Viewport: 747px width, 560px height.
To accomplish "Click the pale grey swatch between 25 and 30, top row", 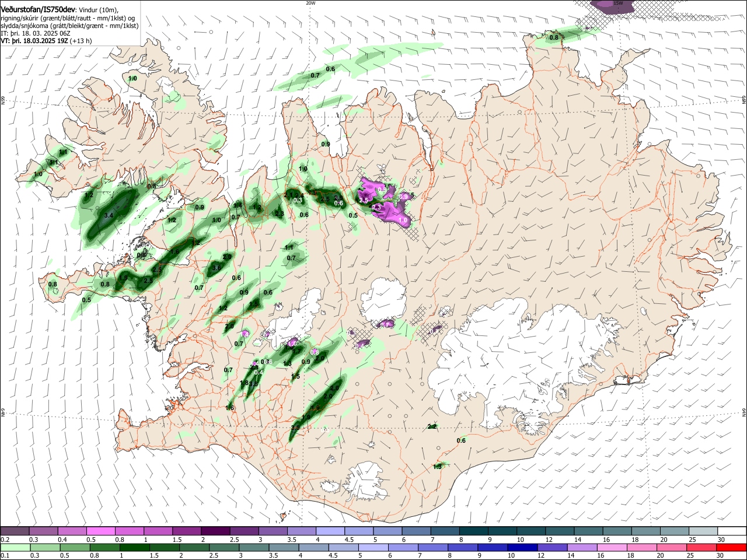I will 703,531.
